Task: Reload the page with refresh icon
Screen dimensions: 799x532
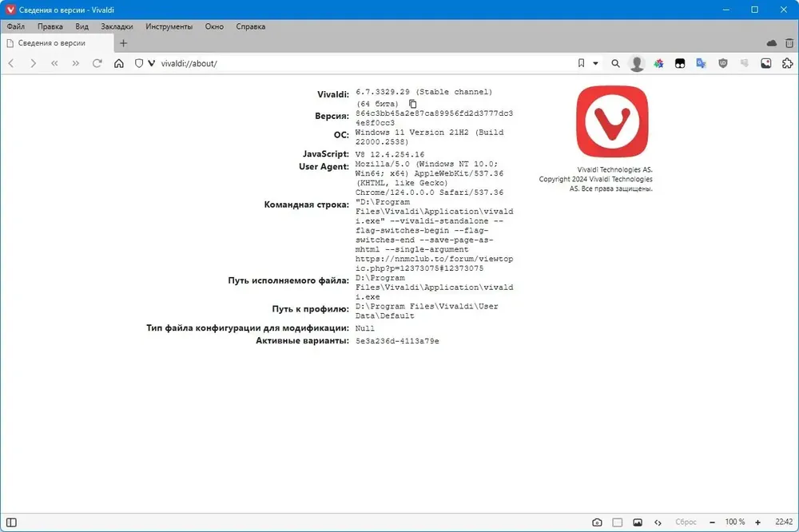Action: 97,63
